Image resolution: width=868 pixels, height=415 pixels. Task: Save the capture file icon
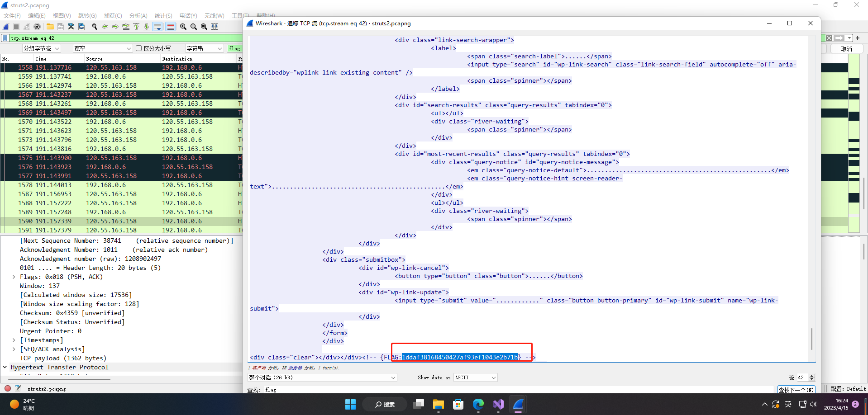click(x=61, y=27)
